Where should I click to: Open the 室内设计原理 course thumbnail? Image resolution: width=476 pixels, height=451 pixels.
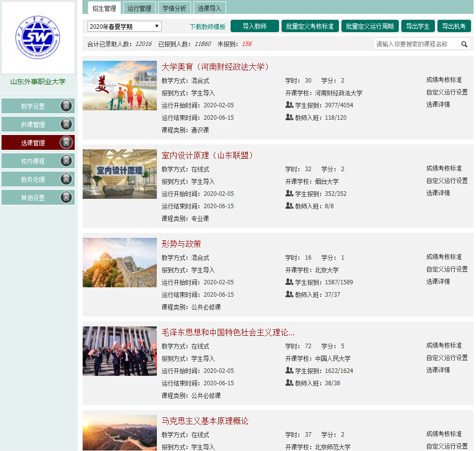point(120,174)
